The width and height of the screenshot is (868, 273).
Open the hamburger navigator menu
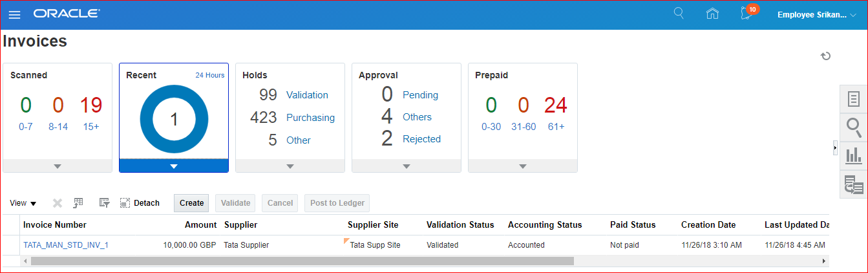pyautogui.click(x=14, y=14)
